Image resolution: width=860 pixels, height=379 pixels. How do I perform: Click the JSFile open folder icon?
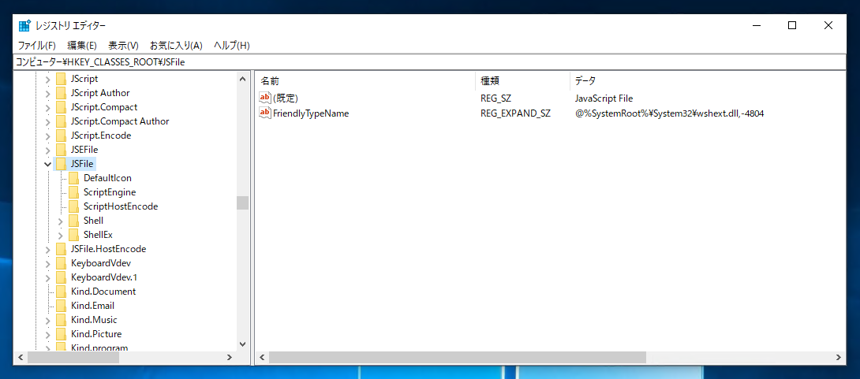coord(61,163)
